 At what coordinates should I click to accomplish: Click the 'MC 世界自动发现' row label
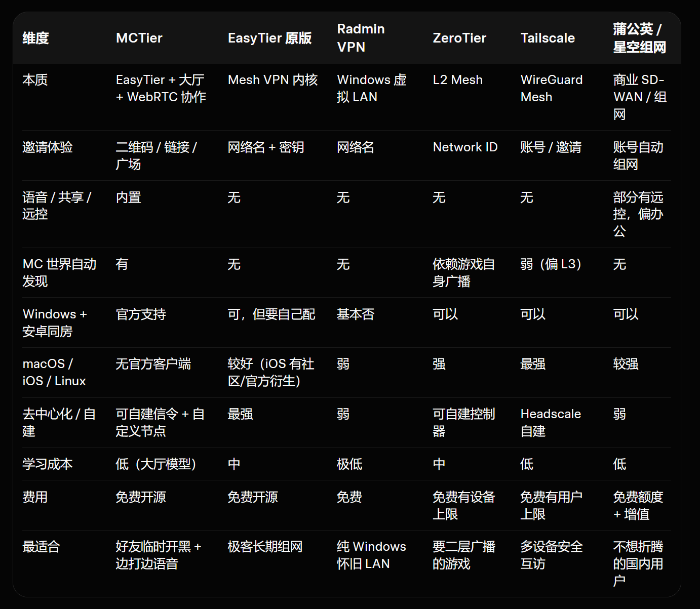[x=59, y=273]
